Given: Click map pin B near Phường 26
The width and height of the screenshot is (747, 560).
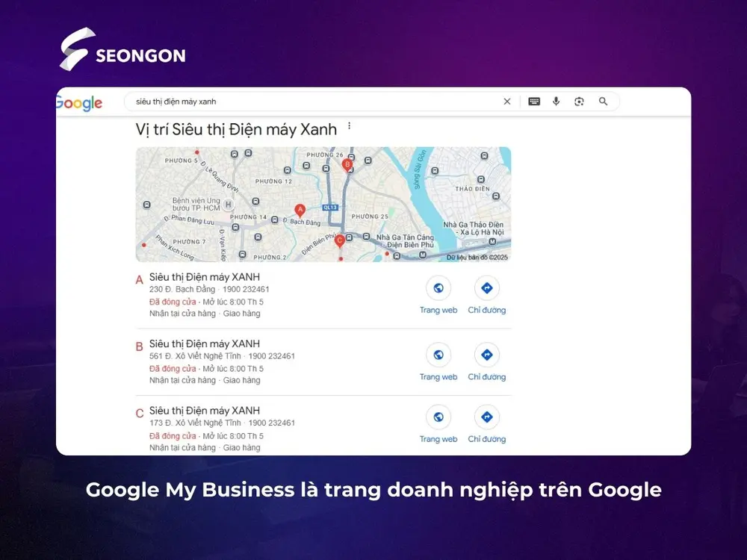Looking at the screenshot, I should [x=347, y=165].
